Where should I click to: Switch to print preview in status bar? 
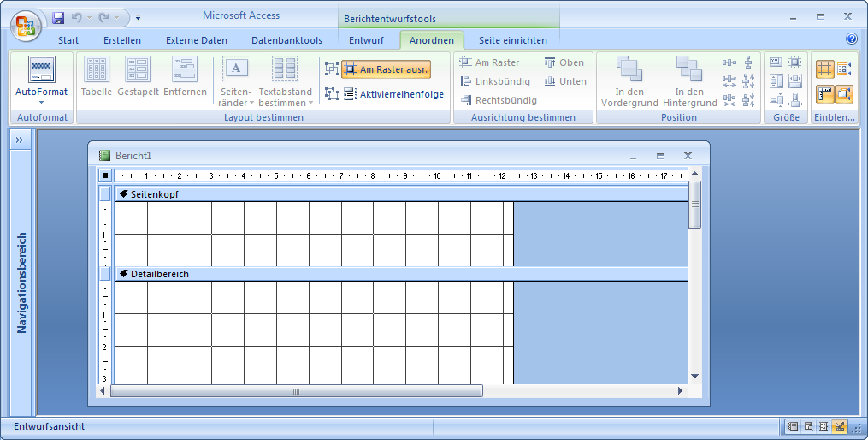coord(808,426)
